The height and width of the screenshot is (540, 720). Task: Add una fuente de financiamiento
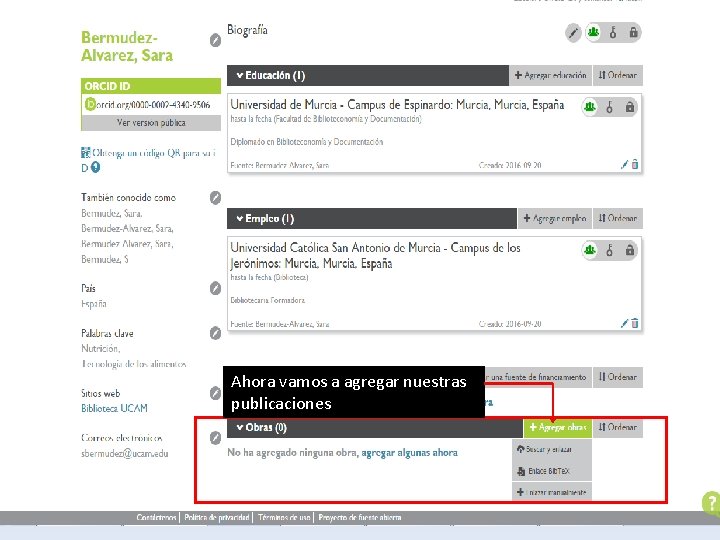tap(537, 377)
